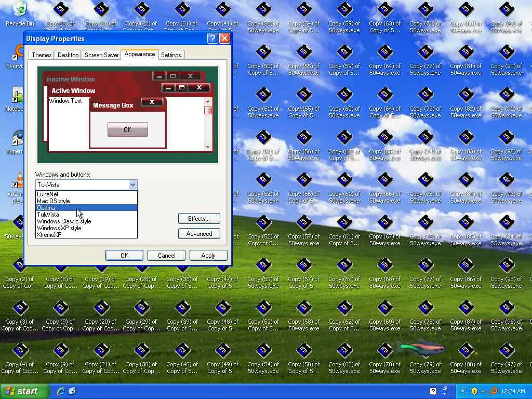
Task: Select the Copy (92) of 50ways.exe icon
Action: (x=506, y=145)
